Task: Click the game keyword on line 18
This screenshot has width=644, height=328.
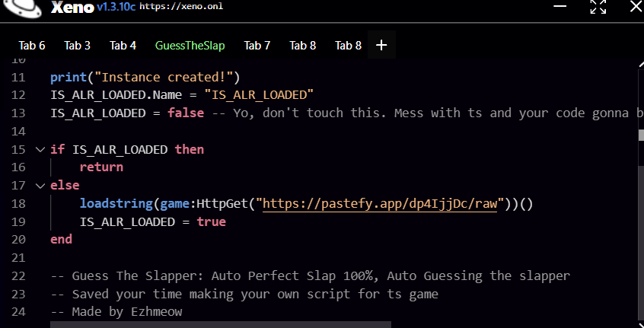Action: tap(174, 204)
